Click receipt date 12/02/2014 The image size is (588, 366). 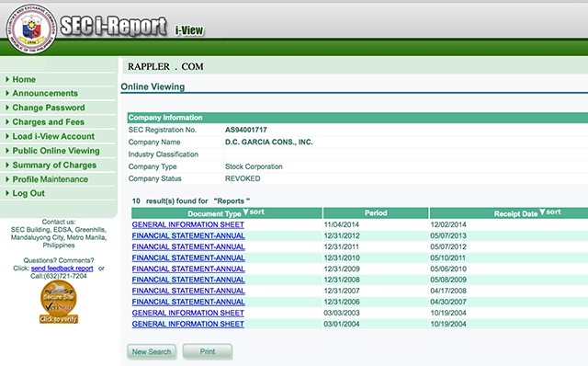(448, 224)
